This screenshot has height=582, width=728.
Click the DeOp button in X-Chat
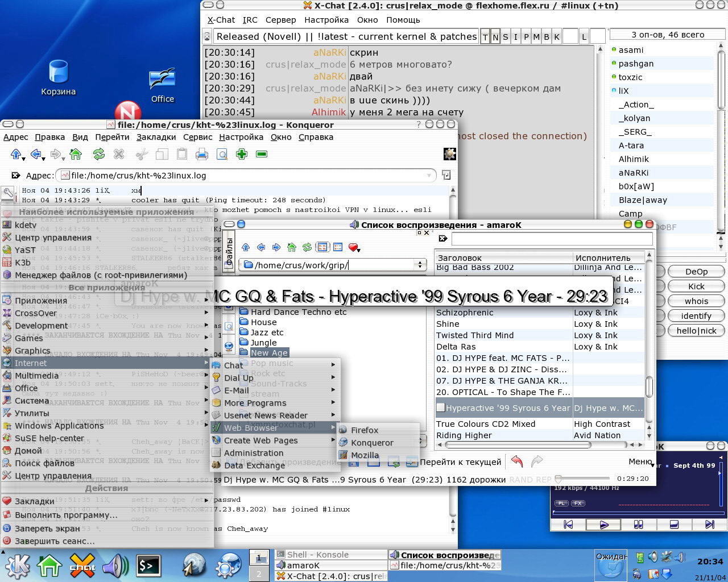(696, 272)
